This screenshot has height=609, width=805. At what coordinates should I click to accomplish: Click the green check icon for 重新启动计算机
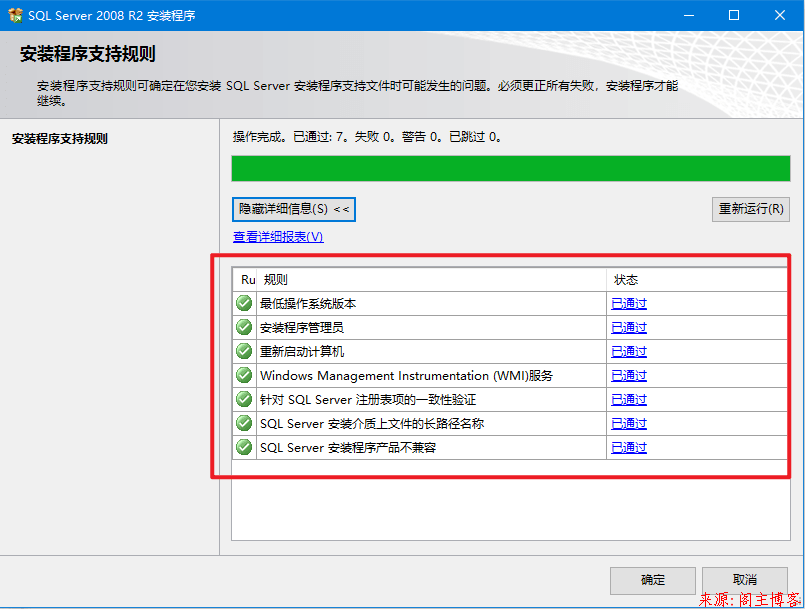click(244, 351)
